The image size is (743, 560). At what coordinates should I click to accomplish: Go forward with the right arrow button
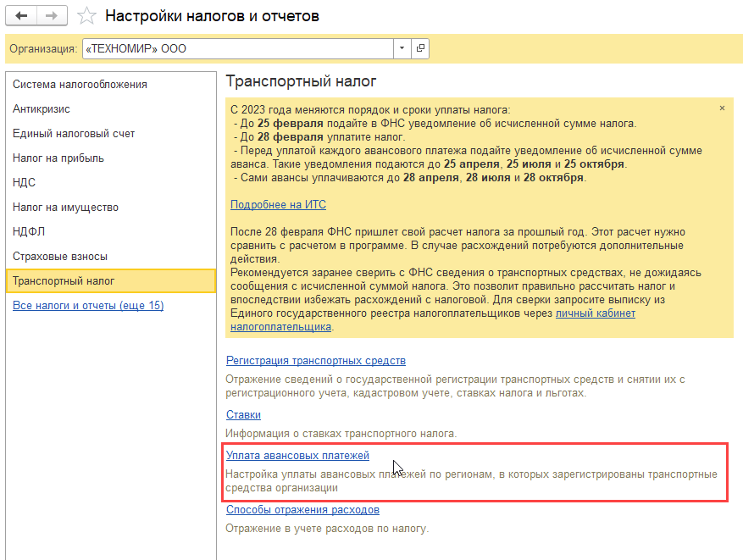coord(52,15)
